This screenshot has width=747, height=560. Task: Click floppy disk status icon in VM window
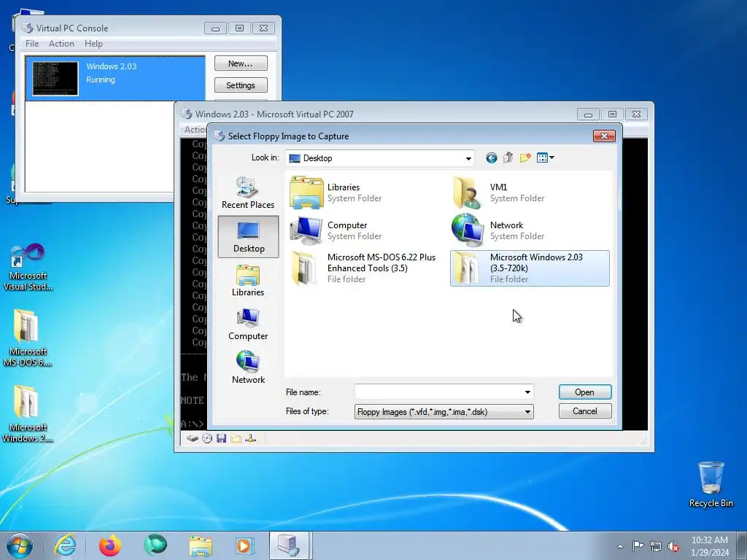point(221,438)
